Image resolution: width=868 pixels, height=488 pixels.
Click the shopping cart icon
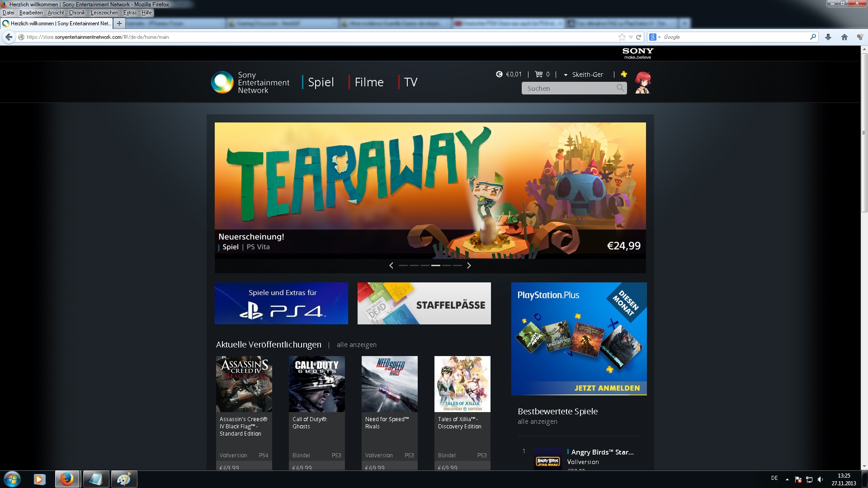[x=538, y=74]
